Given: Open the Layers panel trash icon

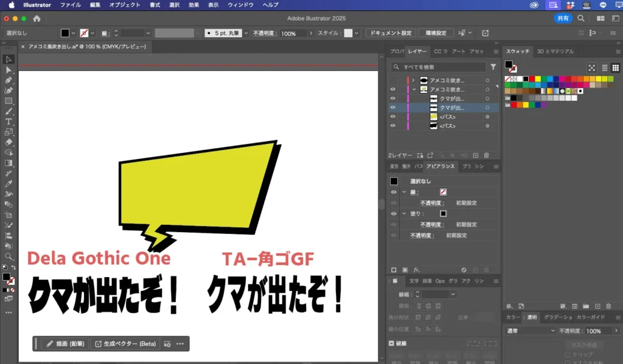Looking at the screenshot, I should click(x=486, y=155).
